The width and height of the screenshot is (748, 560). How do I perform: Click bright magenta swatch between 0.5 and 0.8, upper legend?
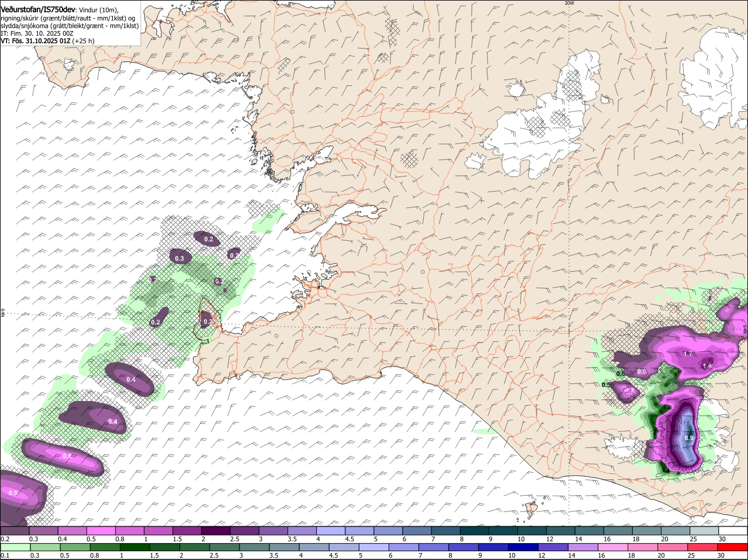[x=101, y=531]
